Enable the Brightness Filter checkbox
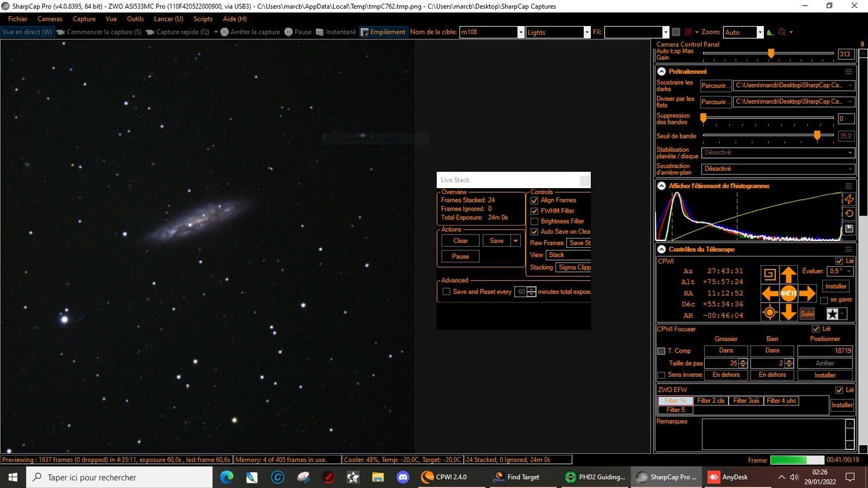 pos(534,222)
